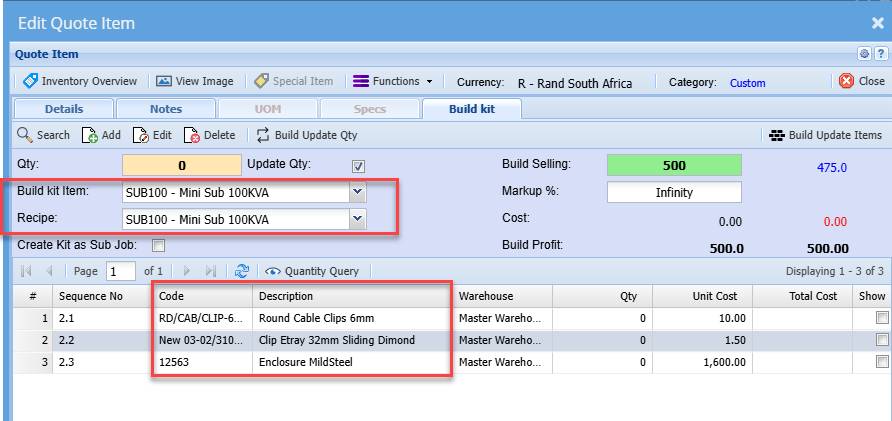Go to the first page arrow

pos(26,271)
